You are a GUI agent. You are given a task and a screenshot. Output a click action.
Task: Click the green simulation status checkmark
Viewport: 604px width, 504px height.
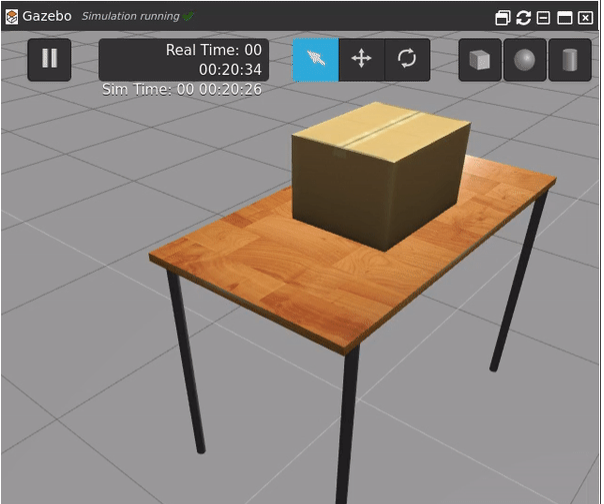pyautogui.click(x=189, y=16)
